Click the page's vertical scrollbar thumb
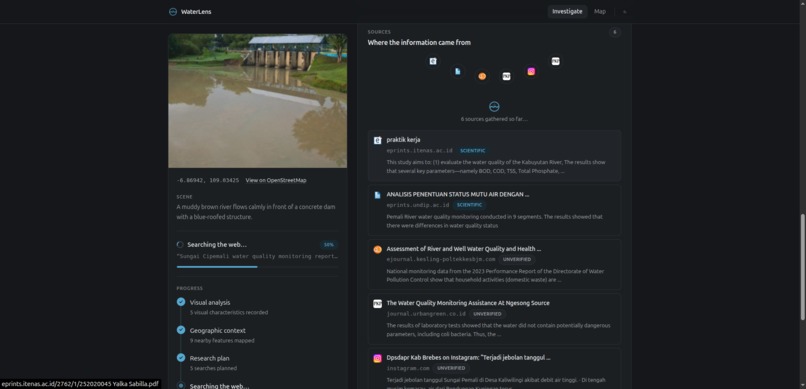806x389 pixels. pos(802,267)
